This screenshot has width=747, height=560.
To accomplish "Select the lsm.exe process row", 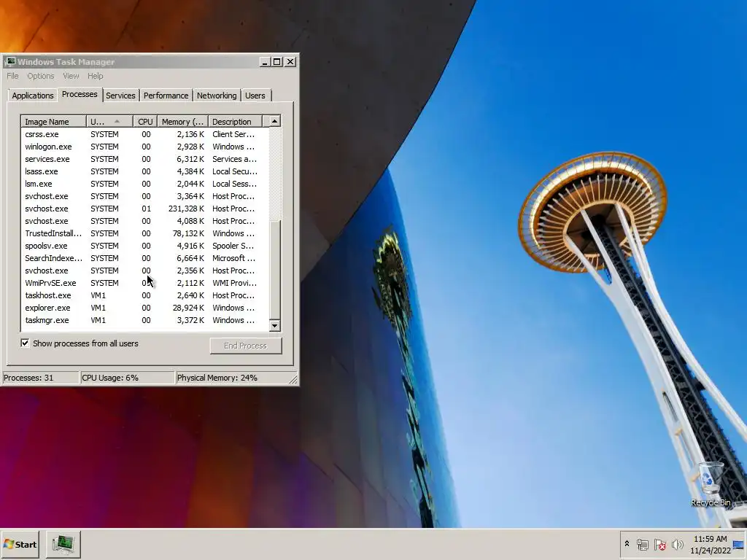I will coord(145,184).
